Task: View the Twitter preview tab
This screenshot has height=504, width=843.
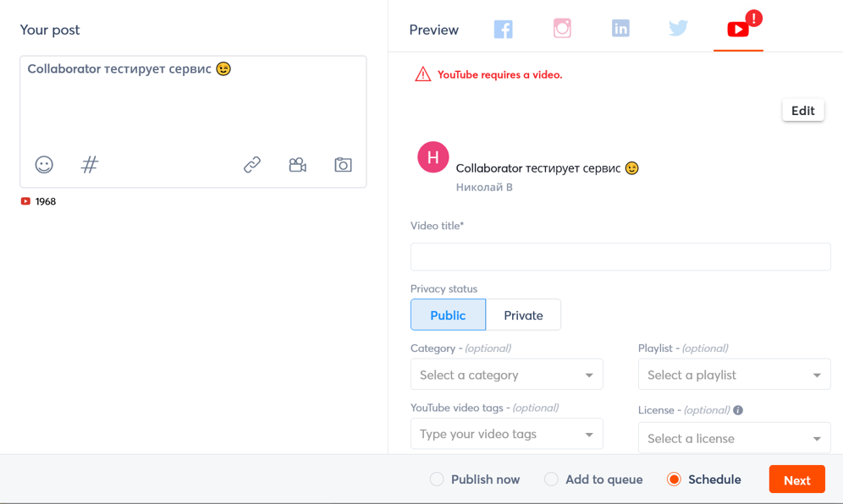Action: pos(678,28)
